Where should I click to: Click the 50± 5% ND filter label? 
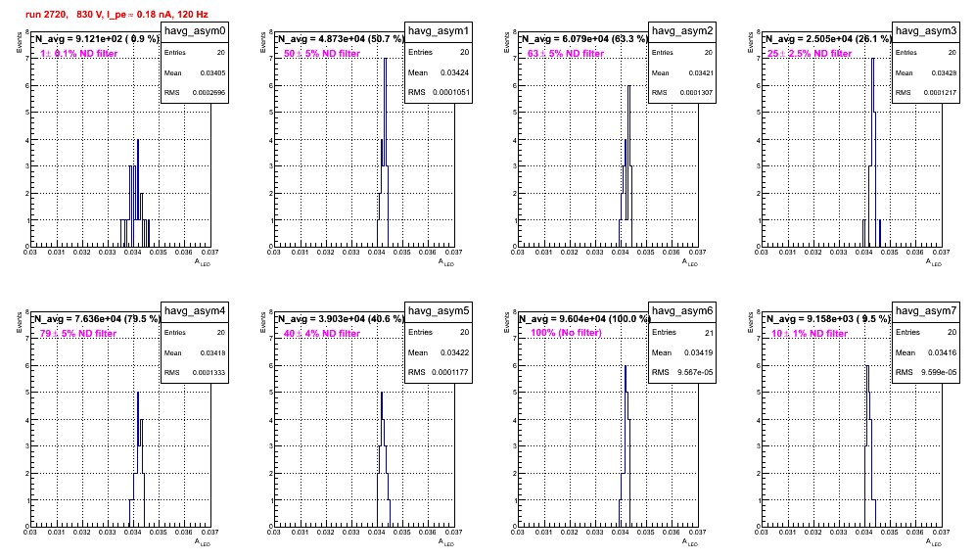coord(322,54)
